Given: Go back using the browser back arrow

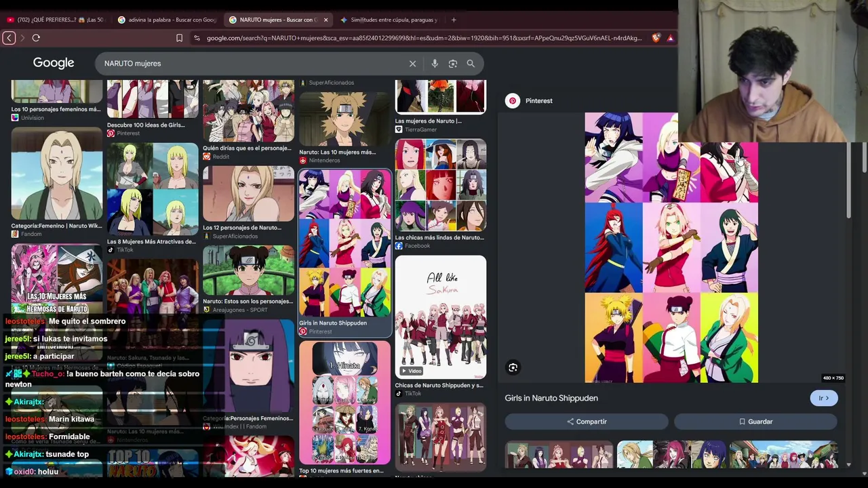Looking at the screenshot, I should (x=9, y=38).
